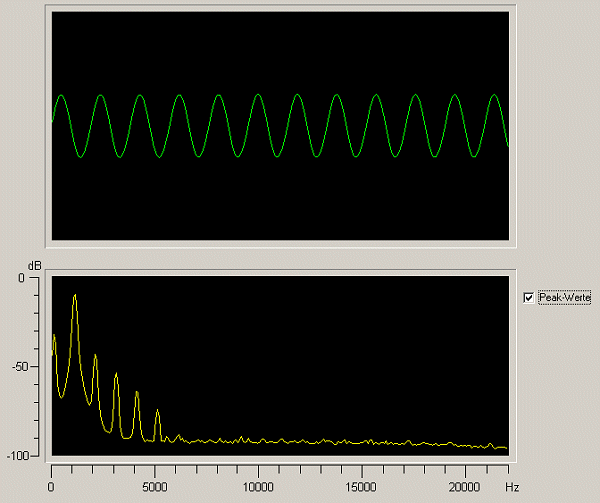This screenshot has width=600, height=503.
Task: Click the low-frequency peak nearest 0 Hz
Action: [54, 335]
